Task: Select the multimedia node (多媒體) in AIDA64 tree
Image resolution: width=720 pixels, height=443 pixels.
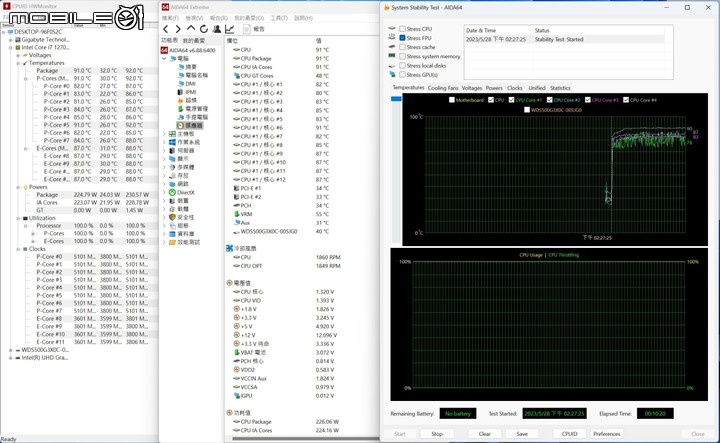Action: click(x=181, y=167)
